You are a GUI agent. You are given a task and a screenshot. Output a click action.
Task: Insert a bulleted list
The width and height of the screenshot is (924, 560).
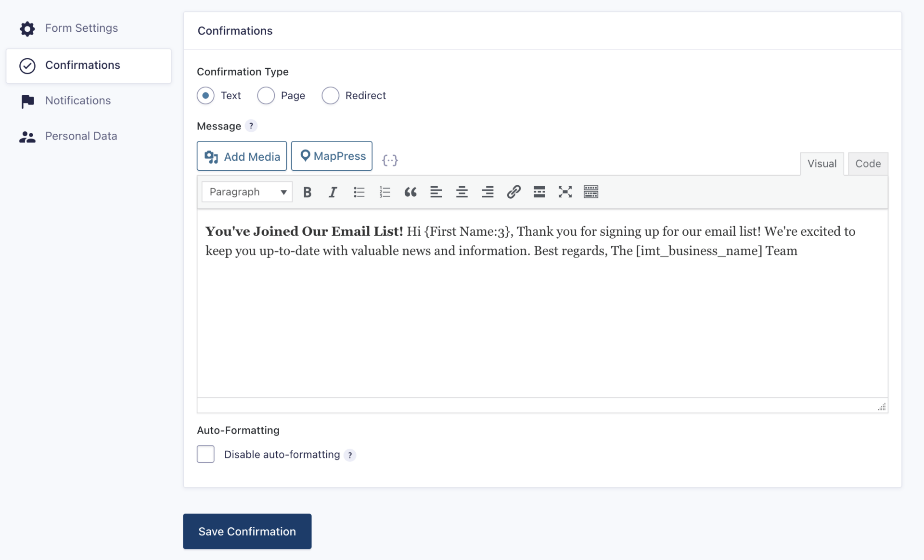click(359, 192)
